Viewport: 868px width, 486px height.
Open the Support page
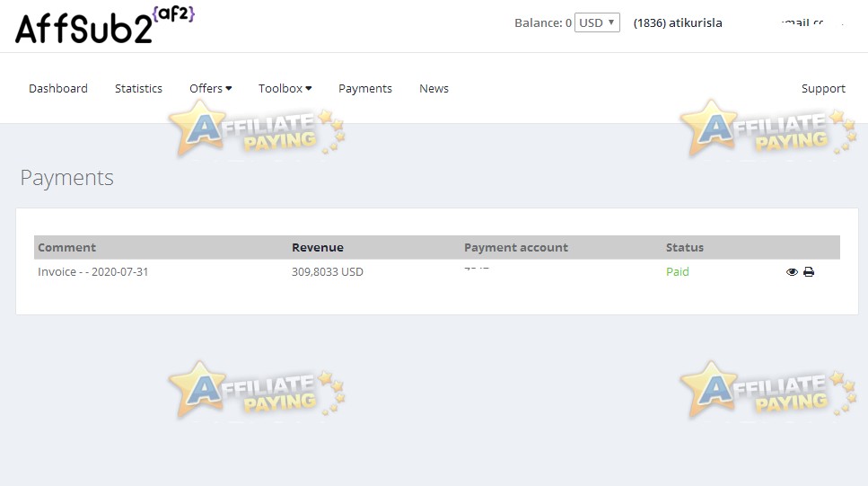click(823, 89)
